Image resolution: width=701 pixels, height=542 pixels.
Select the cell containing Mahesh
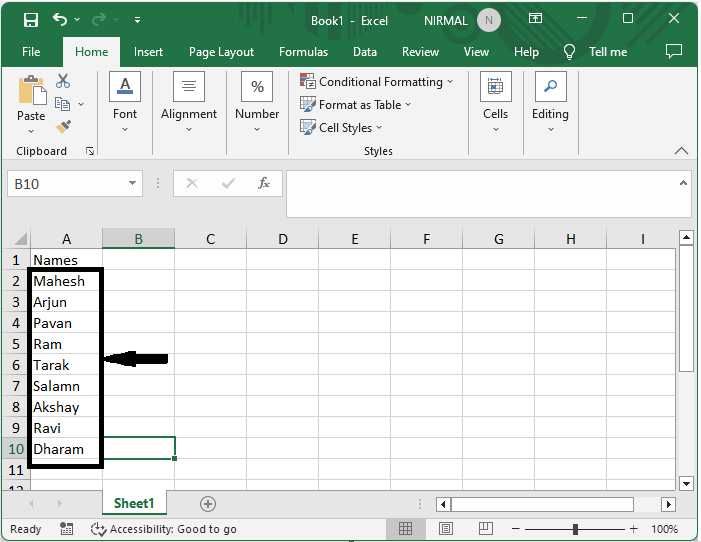pyautogui.click(x=66, y=281)
